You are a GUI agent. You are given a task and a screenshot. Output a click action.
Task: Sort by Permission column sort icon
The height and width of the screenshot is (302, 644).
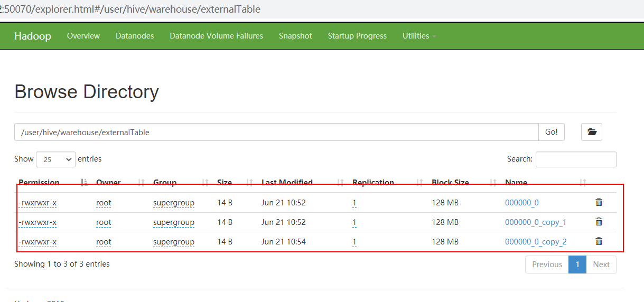pos(84,183)
